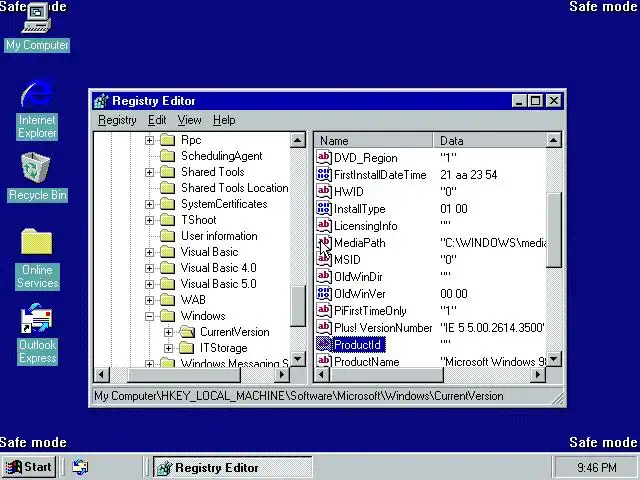
Task: Click the values pane scroll down arrow
Action: [553, 359]
